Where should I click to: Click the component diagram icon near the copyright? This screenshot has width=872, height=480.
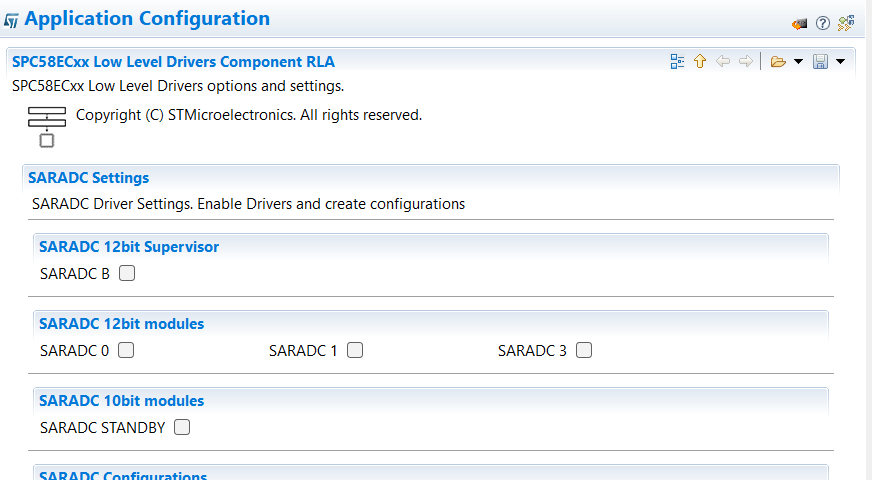click(x=46, y=126)
